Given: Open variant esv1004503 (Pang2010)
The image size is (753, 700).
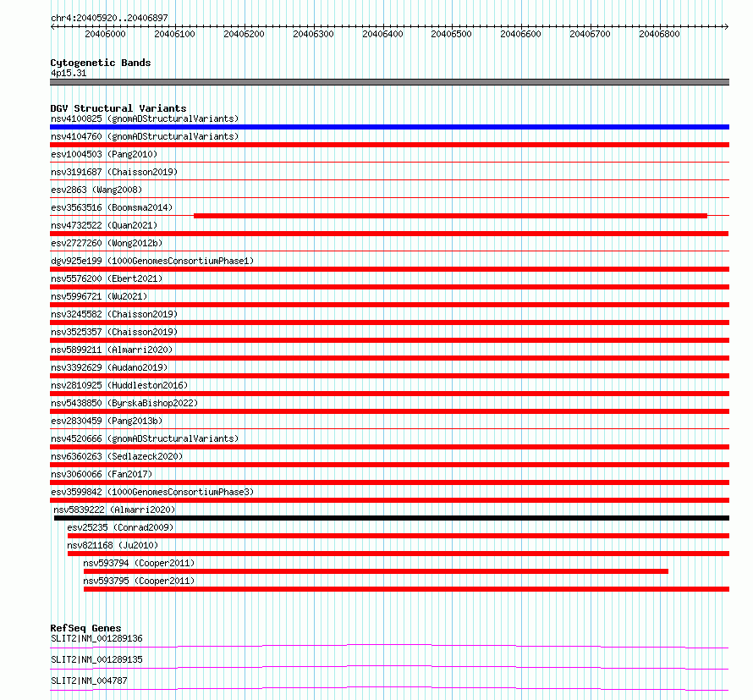Looking at the screenshot, I should click(x=104, y=154).
